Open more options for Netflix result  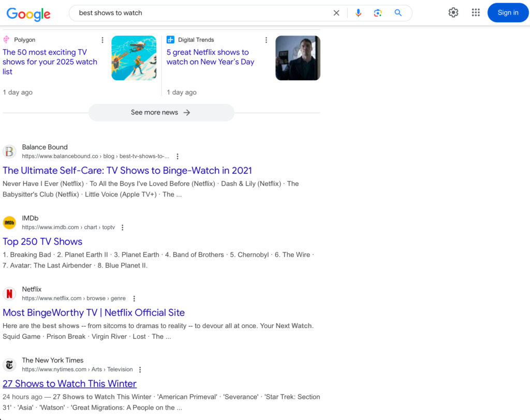(x=134, y=298)
